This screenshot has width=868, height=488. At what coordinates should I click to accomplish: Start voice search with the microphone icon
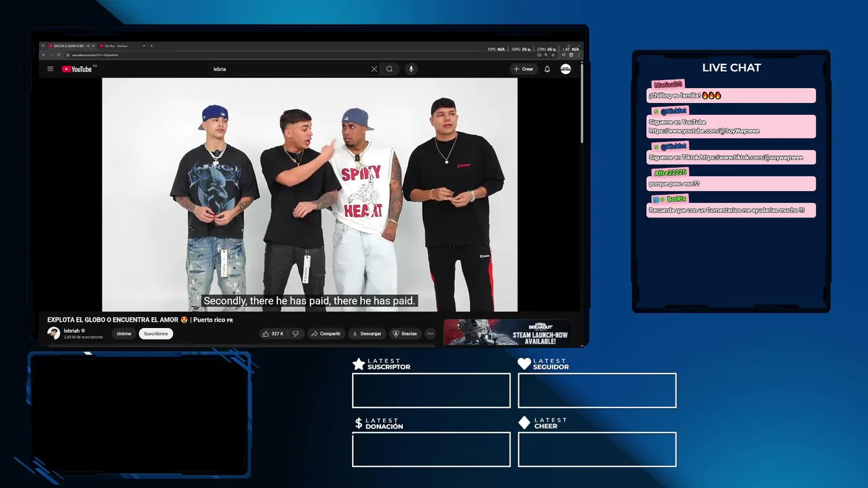tap(411, 69)
